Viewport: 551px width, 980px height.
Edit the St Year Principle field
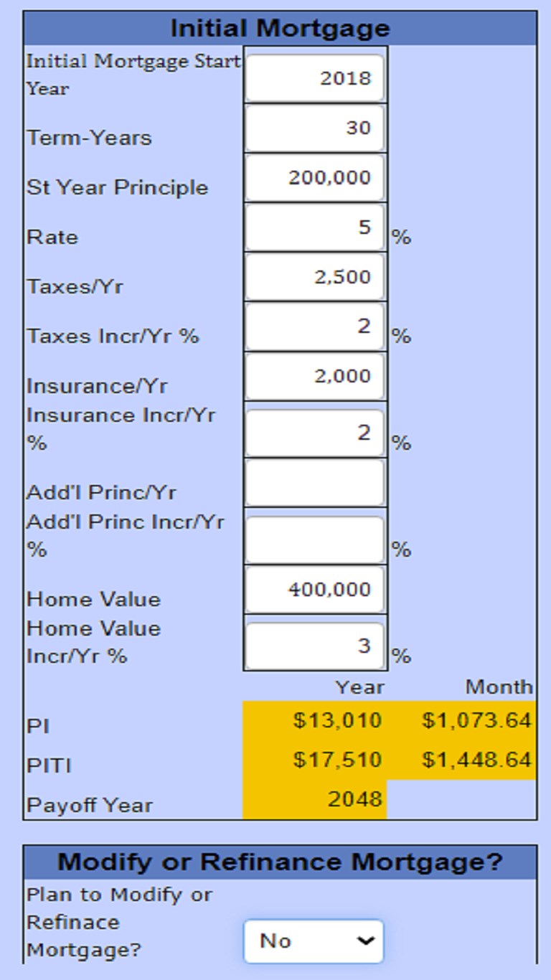[315, 178]
